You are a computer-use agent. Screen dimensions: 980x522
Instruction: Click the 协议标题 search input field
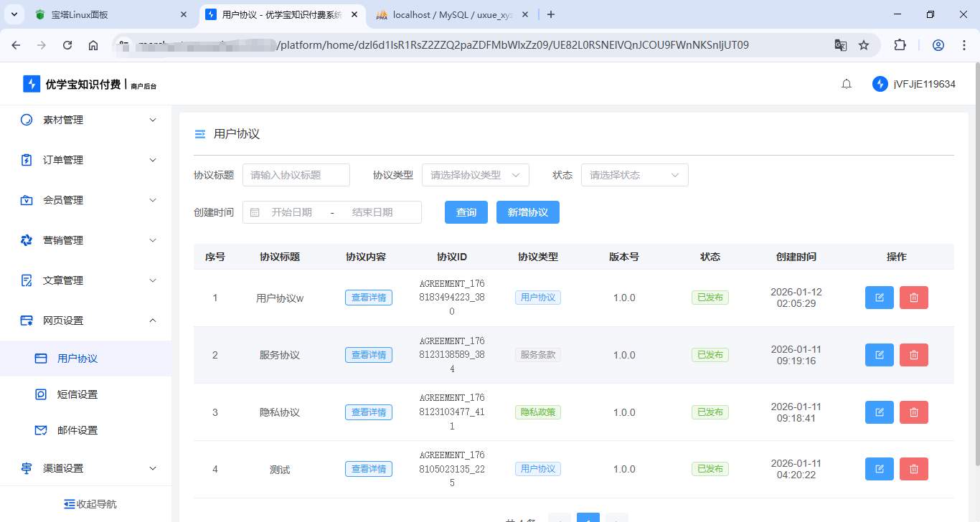(296, 175)
